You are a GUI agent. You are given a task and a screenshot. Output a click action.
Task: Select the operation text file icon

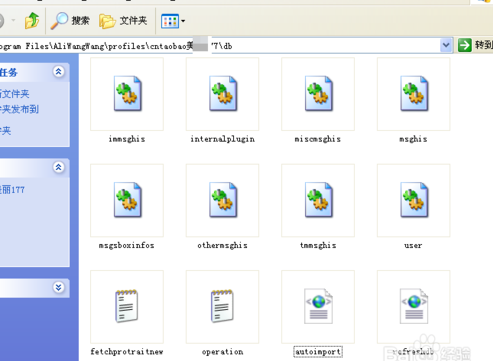(x=222, y=306)
